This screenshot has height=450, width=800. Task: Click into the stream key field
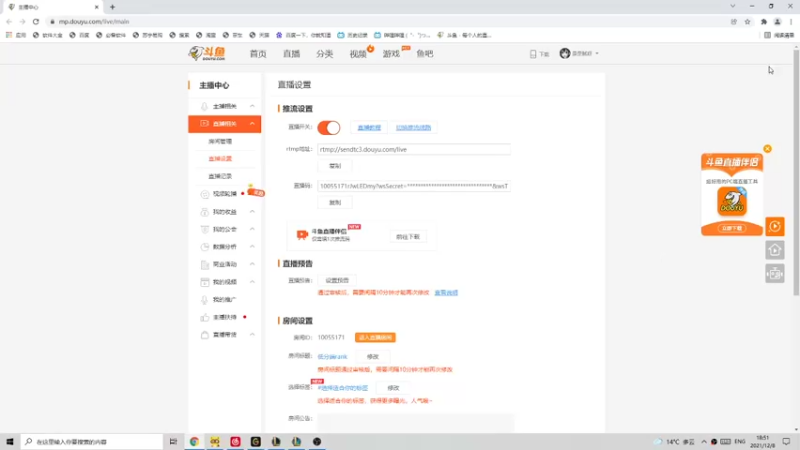(414, 186)
